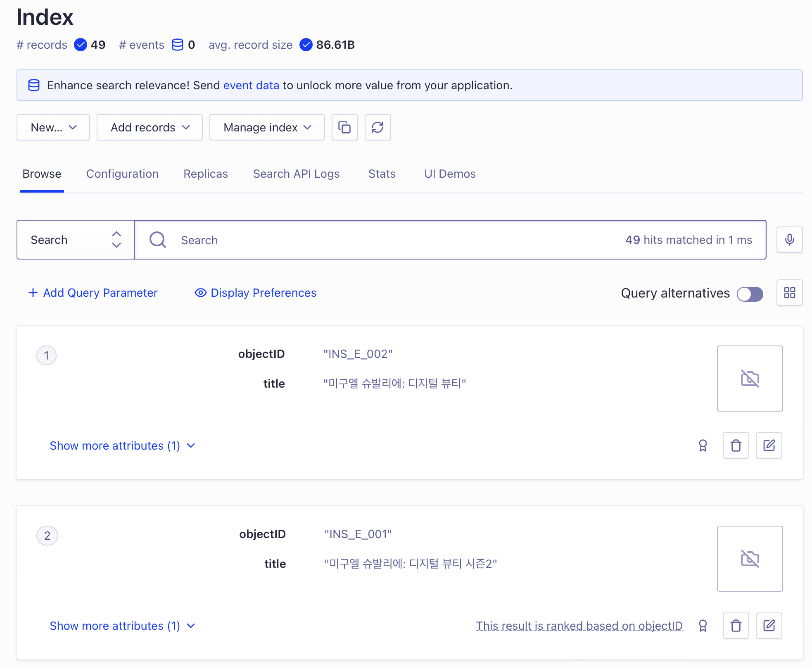Edit record INS_E_001 with pencil icon
The image size is (812, 667).
pyautogui.click(x=769, y=626)
